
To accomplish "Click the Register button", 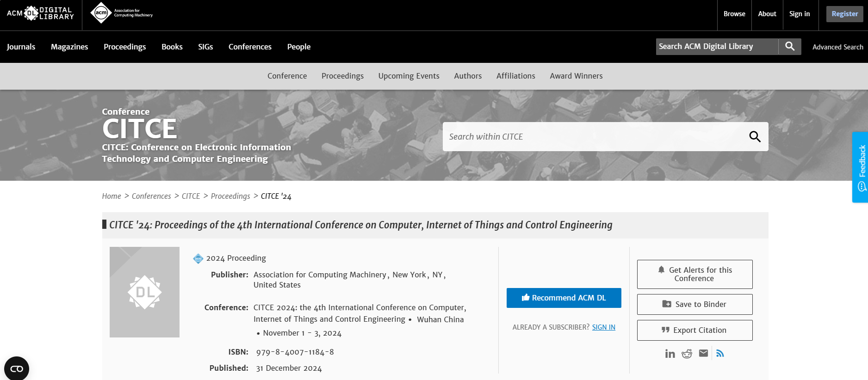I will (844, 14).
